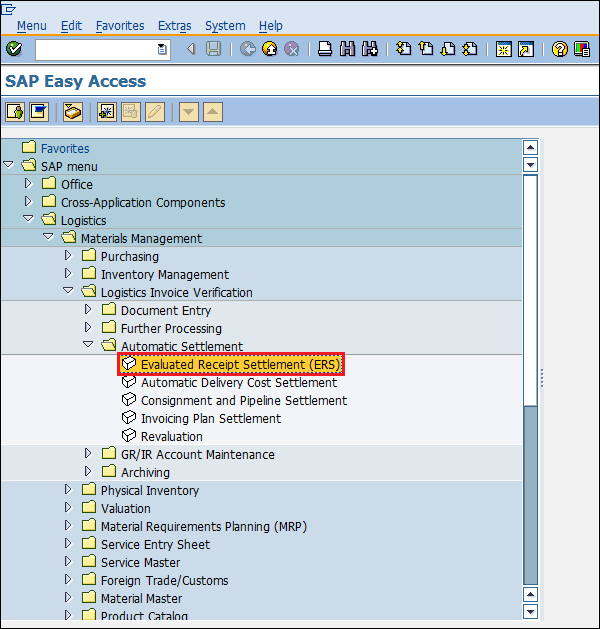Screen dimensions: 600x629
Task: Click the window system menu icon at top-left
Action: (x=8, y=9)
